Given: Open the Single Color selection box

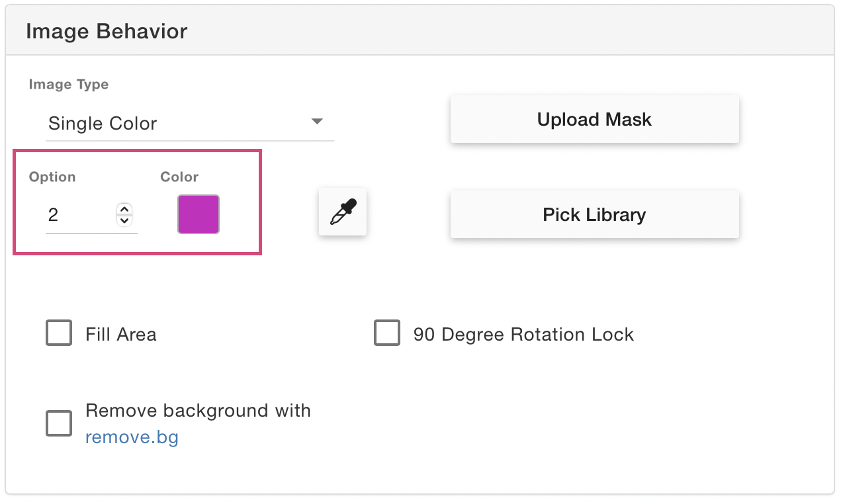Looking at the screenshot, I should [190, 123].
